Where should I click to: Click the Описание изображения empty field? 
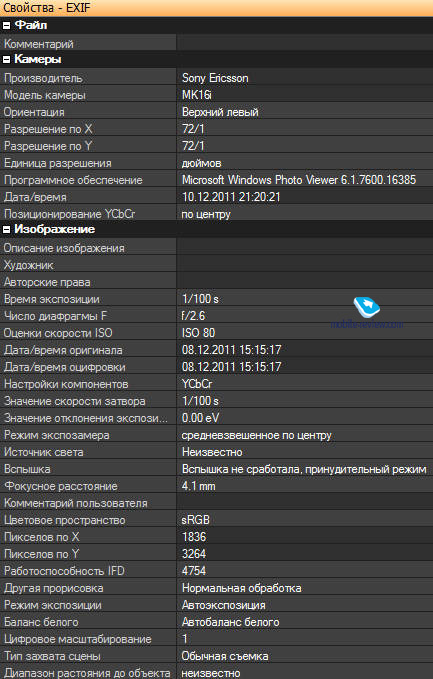coord(305,248)
